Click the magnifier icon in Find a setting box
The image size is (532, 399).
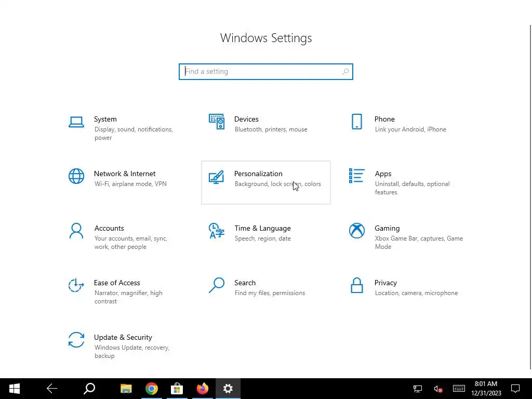(x=345, y=72)
